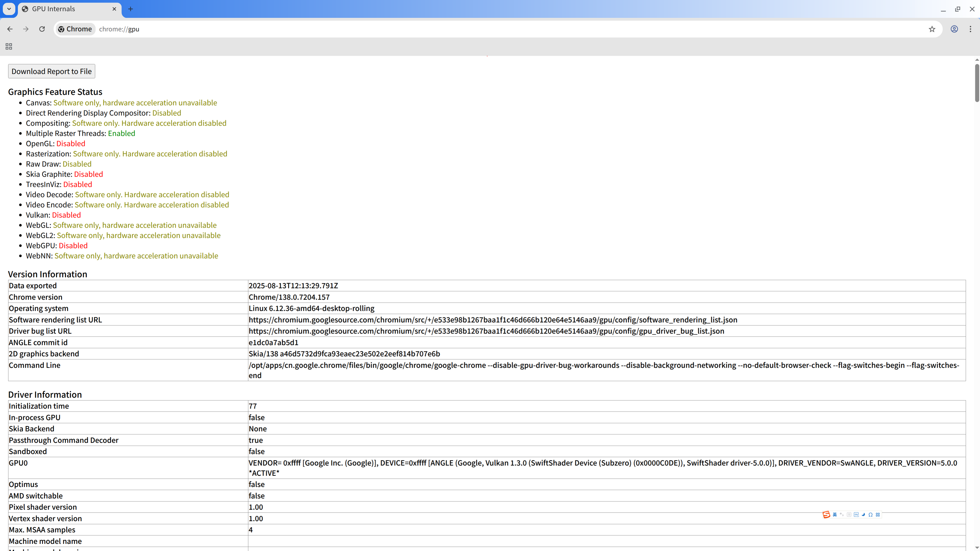Click the Driver bug list URL value
Image resolution: width=980 pixels, height=551 pixels.
pos(486,331)
